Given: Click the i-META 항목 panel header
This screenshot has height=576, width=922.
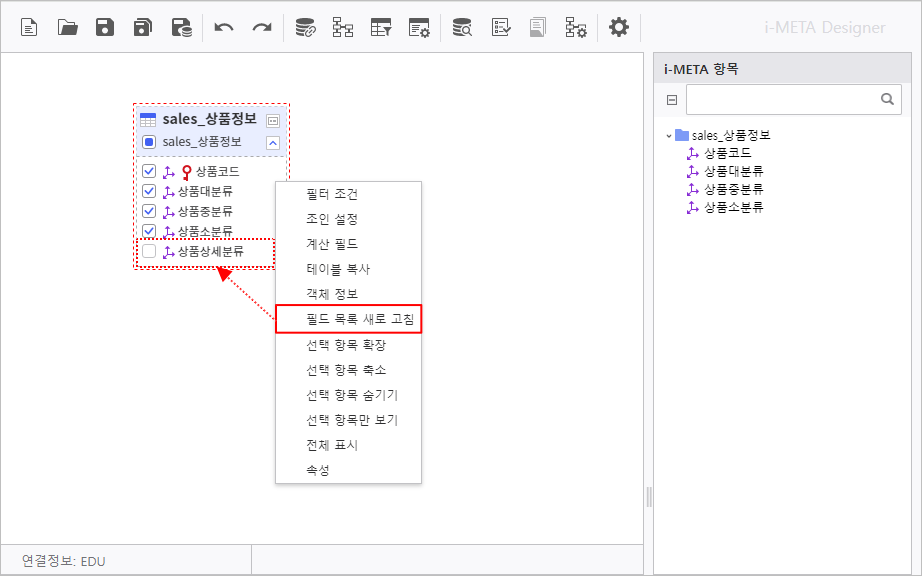Looking at the screenshot, I should pos(783,69).
